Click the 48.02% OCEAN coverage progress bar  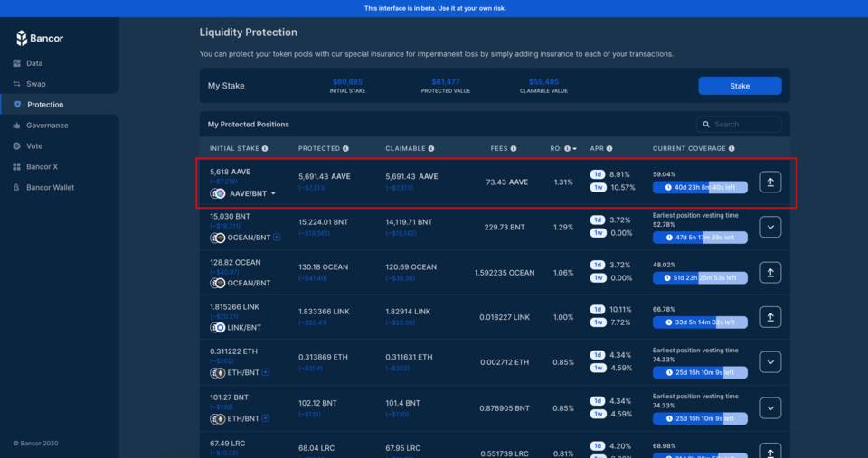click(700, 277)
